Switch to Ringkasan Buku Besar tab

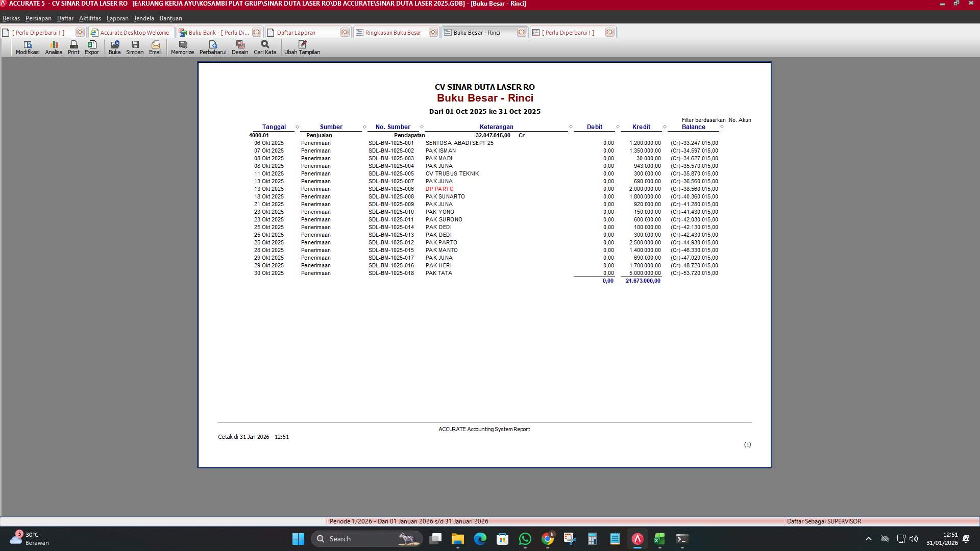pos(393,33)
